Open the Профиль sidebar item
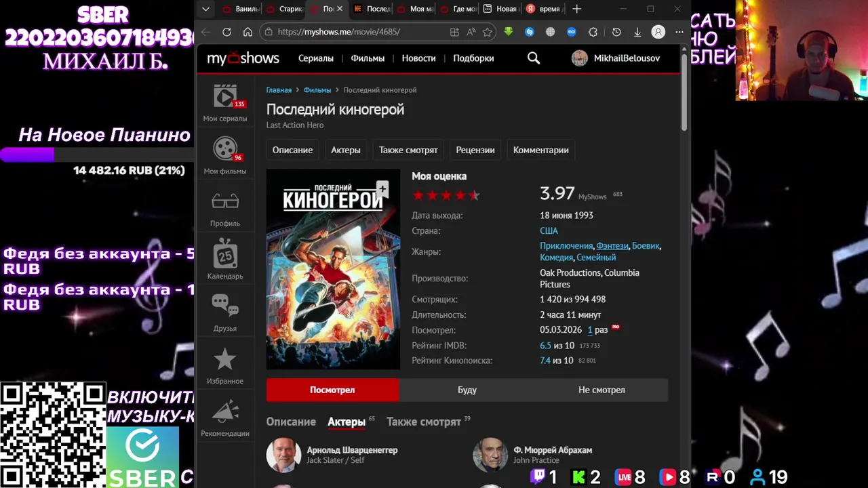The width and height of the screenshot is (868, 488). point(225,209)
